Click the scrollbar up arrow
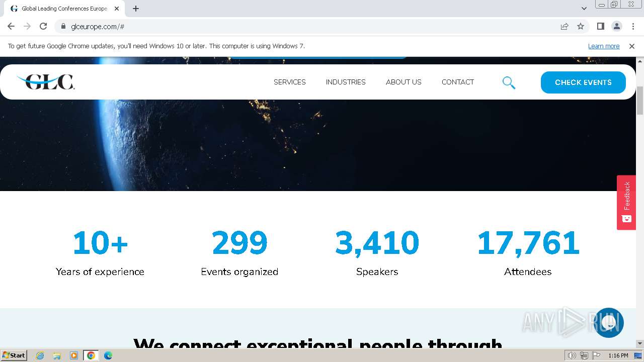The image size is (644, 362). pos(640,60)
